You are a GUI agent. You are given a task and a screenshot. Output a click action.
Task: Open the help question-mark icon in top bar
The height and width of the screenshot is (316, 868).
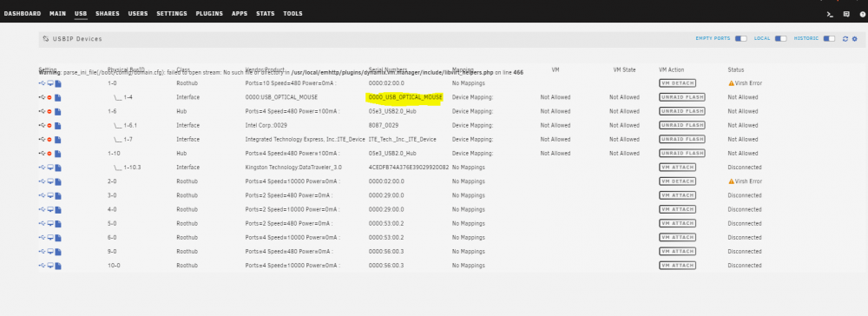click(x=863, y=14)
